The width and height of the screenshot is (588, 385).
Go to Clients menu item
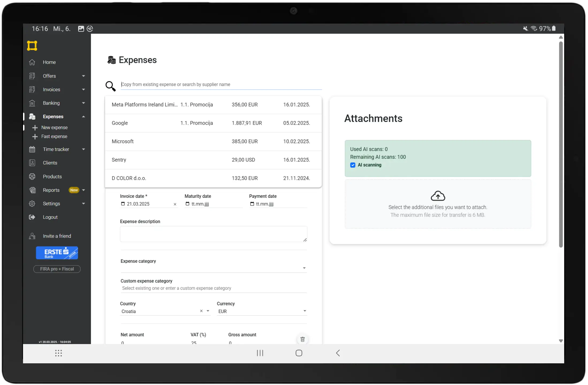[x=50, y=163]
